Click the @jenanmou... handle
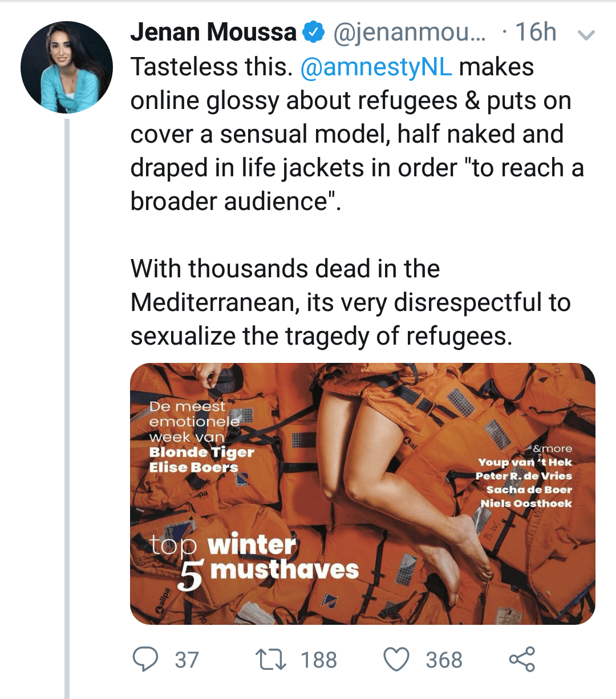The height and width of the screenshot is (699, 616). (x=409, y=33)
